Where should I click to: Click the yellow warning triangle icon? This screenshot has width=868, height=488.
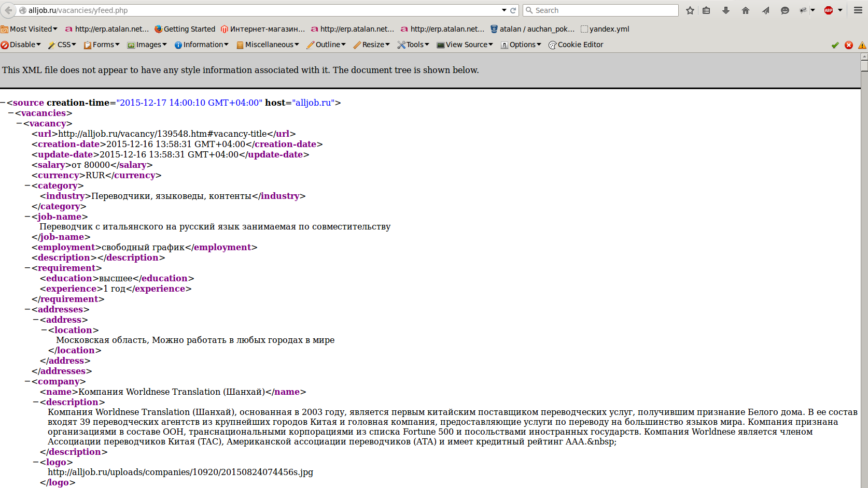click(x=862, y=45)
